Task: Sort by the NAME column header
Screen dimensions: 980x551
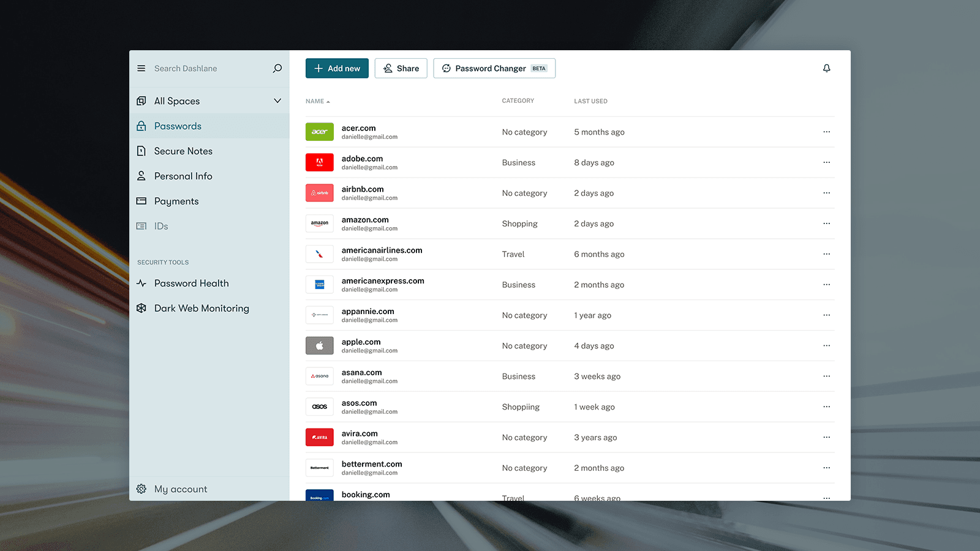Action: point(317,101)
